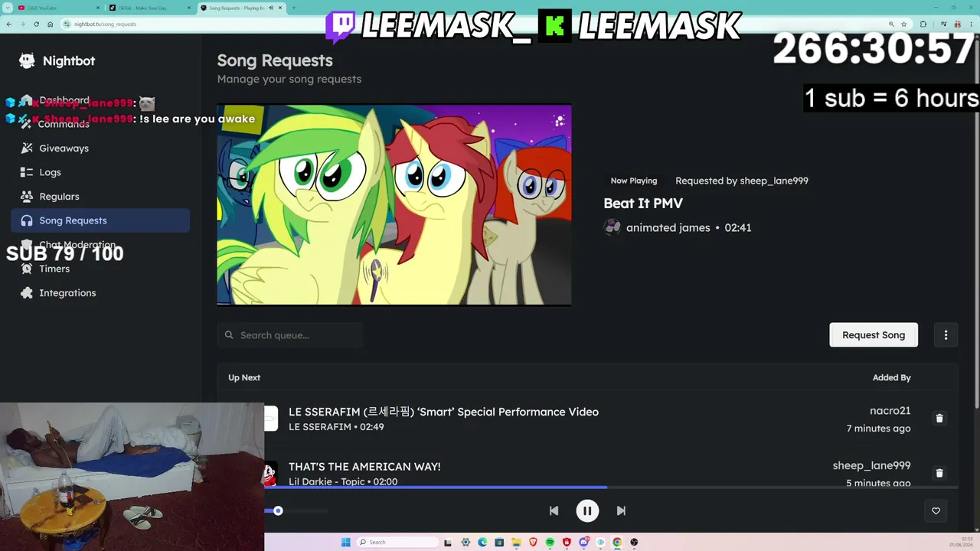Click the Giveaways megaphone icon

pyautogui.click(x=27, y=148)
